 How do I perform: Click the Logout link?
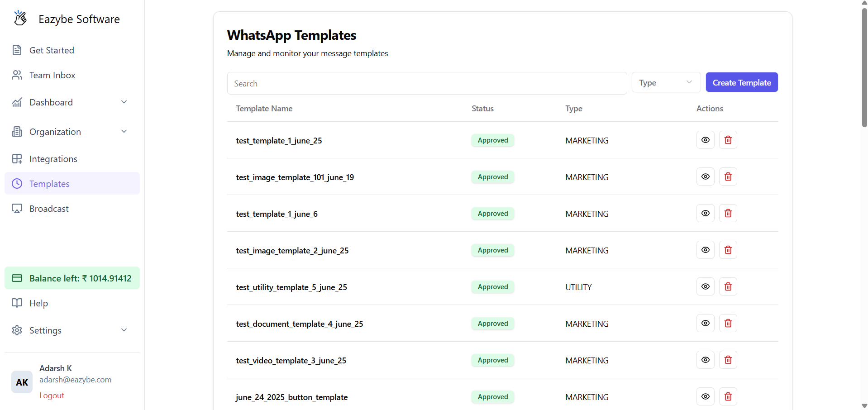(x=52, y=395)
